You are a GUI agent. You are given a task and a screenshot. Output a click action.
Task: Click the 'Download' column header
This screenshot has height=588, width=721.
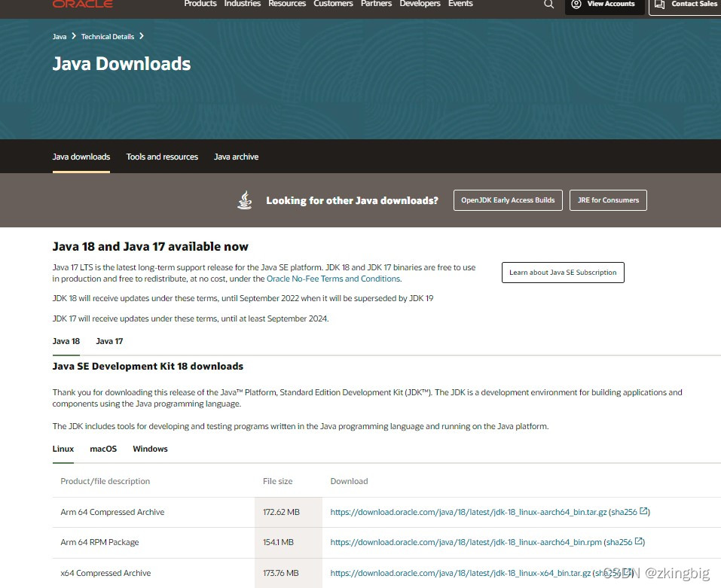(x=349, y=481)
